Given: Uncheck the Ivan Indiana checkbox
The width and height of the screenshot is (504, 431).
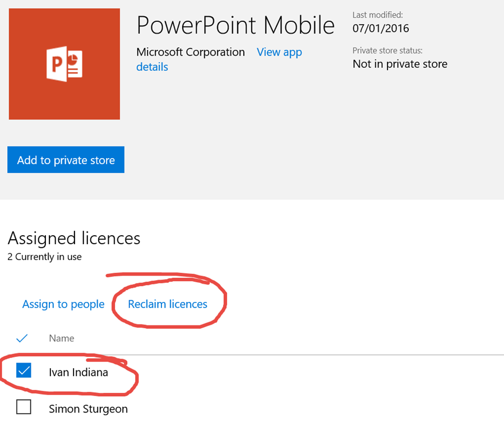Looking at the screenshot, I should [x=24, y=370].
